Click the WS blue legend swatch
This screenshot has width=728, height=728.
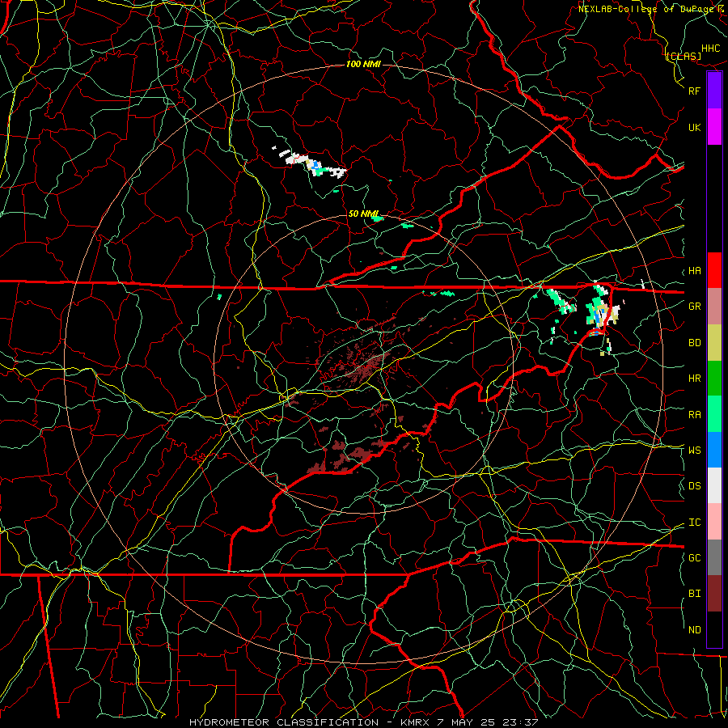tap(714, 450)
